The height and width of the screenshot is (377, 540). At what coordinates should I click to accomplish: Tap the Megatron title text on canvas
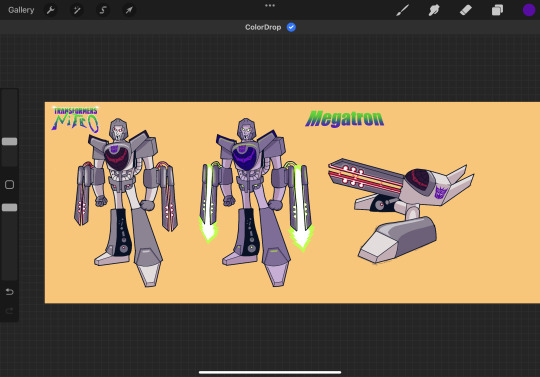tap(344, 119)
